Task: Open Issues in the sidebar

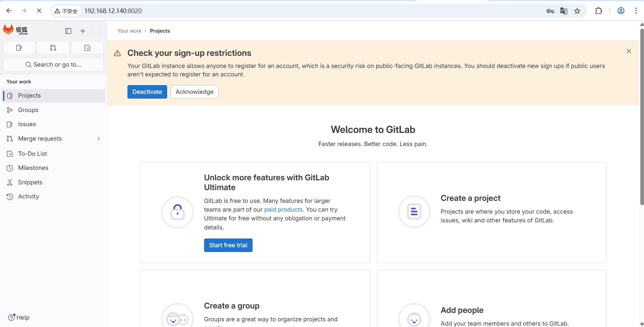Action: 54,124
